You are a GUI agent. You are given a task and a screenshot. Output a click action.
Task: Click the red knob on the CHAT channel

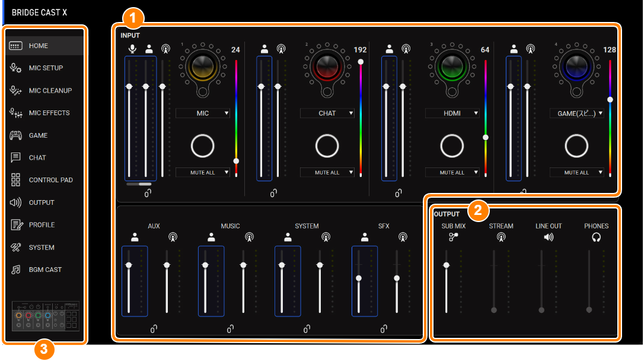click(x=327, y=66)
